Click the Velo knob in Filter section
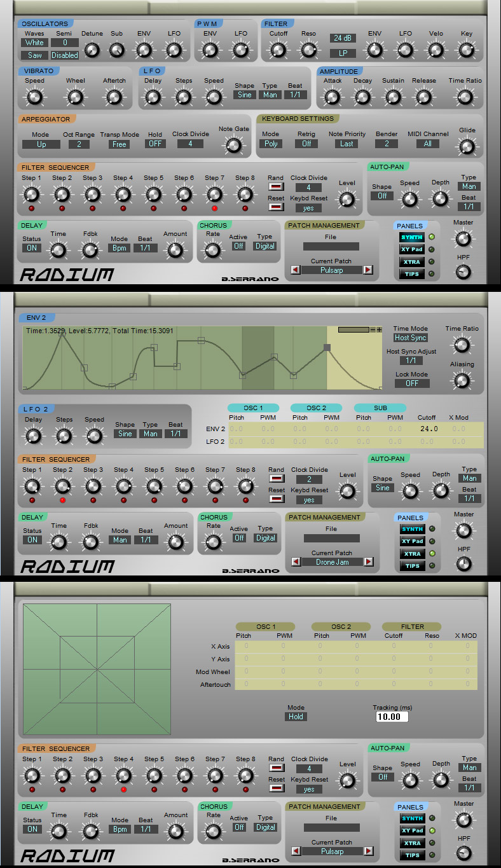Screen dimensions: 501x868 (x=436, y=50)
